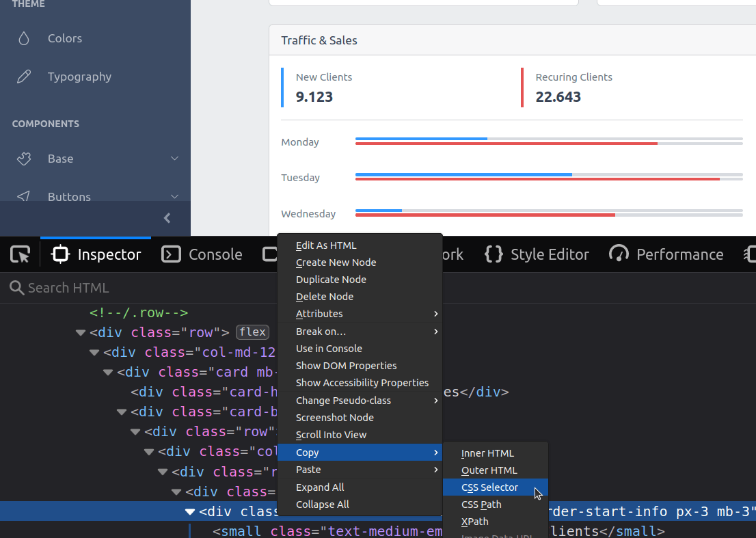Open the Performance panel icon
The height and width of the screenshot is (538, 756).
[619, 254]
